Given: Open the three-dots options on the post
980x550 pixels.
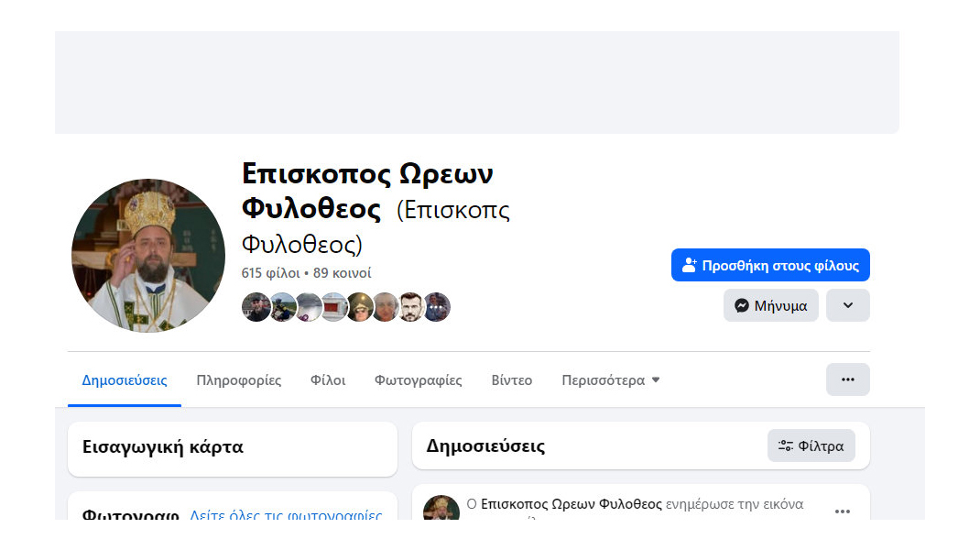Looking at the screenshot, I should [842, 511].
